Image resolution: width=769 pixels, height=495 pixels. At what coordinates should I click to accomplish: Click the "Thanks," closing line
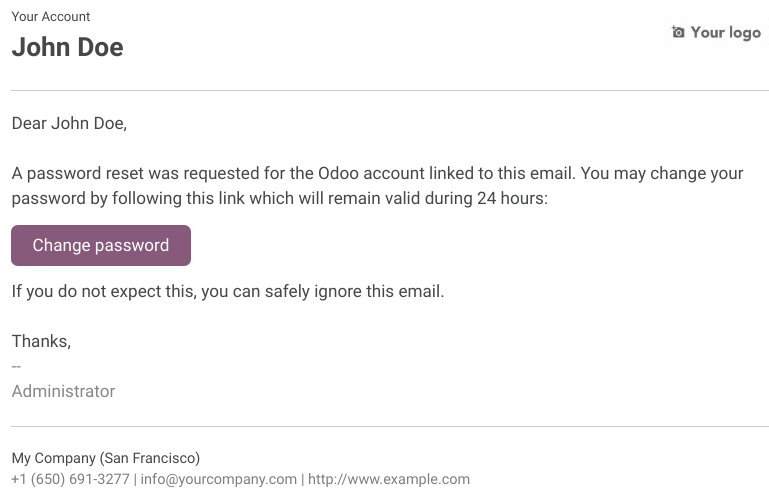(41, 341)
